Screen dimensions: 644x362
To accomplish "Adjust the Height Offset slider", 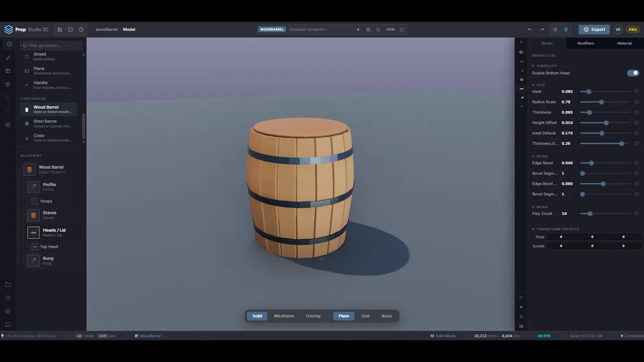I will pyautogui.click(x=605, y=123).
